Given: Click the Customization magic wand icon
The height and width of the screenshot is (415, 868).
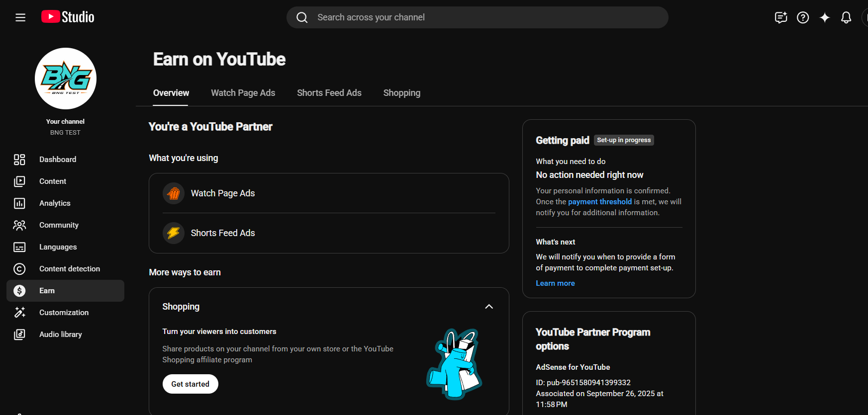Looking at the screenshot, I should click(x=19, y=313).
